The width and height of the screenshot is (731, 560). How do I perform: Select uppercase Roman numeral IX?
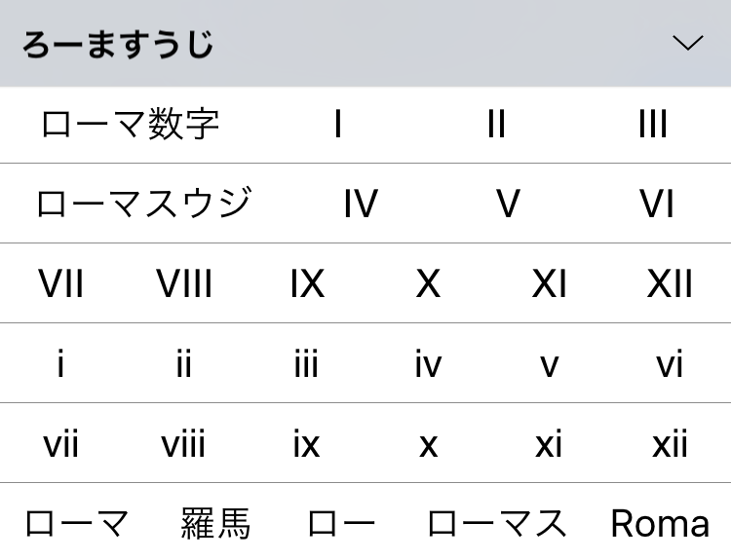coord(307,284)
